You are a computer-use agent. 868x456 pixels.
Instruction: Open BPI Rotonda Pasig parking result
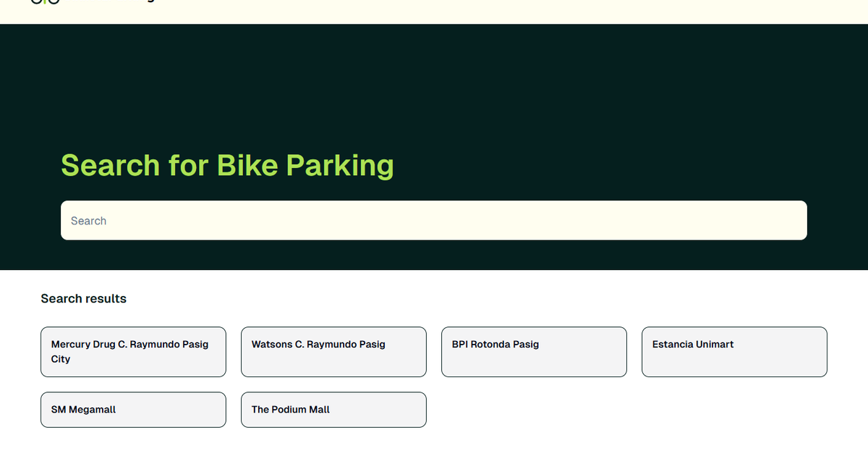[534, 352]
